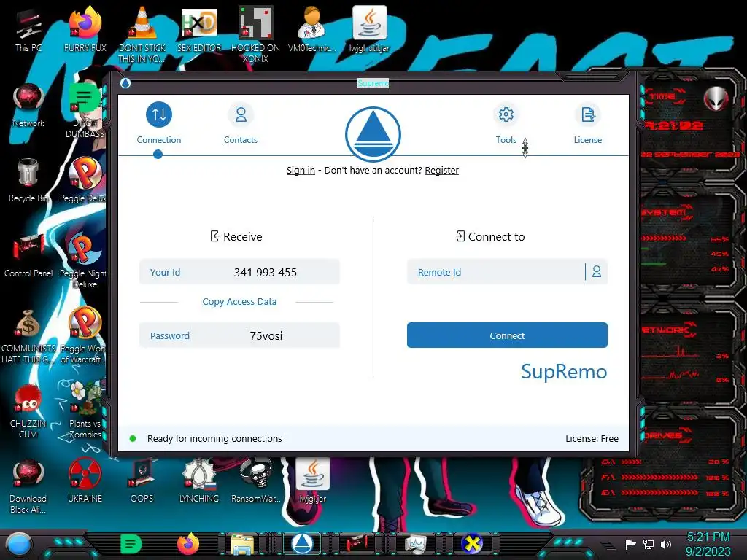Click the system monitor taskbar icon

[x=415, y=544]
